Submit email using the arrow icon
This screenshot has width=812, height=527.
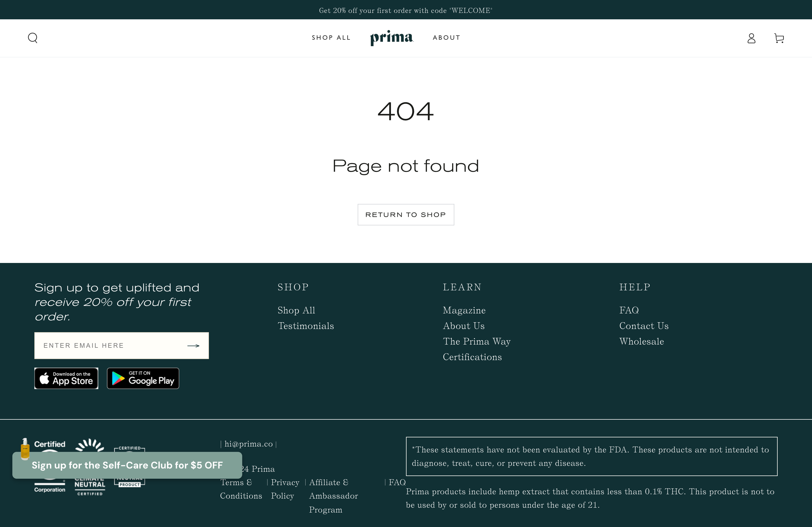[193, 345]
